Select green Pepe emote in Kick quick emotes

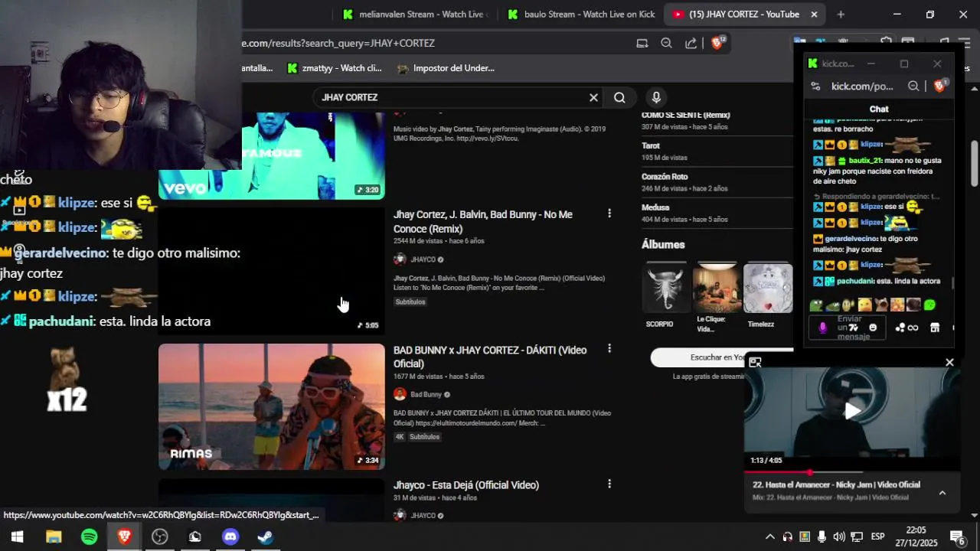pos(816,305)
